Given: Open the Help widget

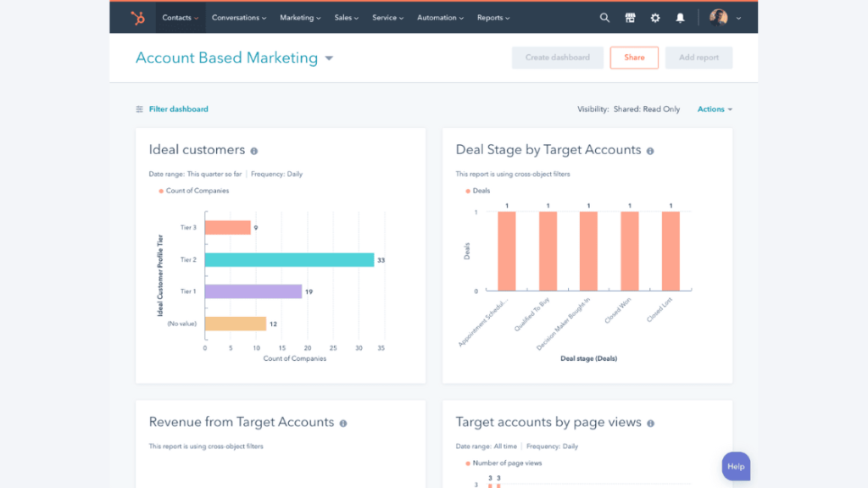Looking at the screenshot, I should click(x=736, y=466).
